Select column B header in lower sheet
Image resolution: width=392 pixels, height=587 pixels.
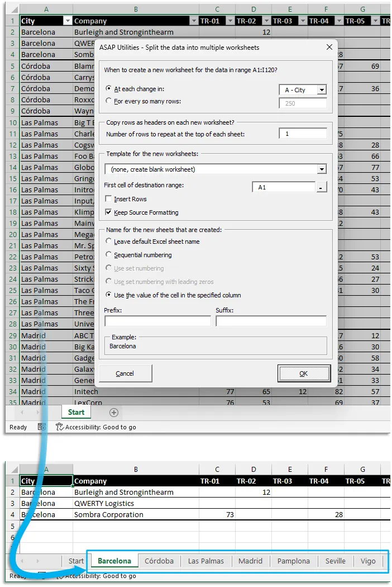pos(136,469)
